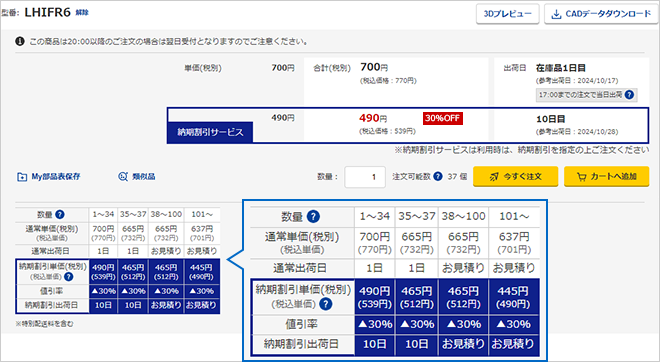Open the help icon beside 17:00までの注文で当日出荷
Screen dimensions: 660x362
(629, 95)
